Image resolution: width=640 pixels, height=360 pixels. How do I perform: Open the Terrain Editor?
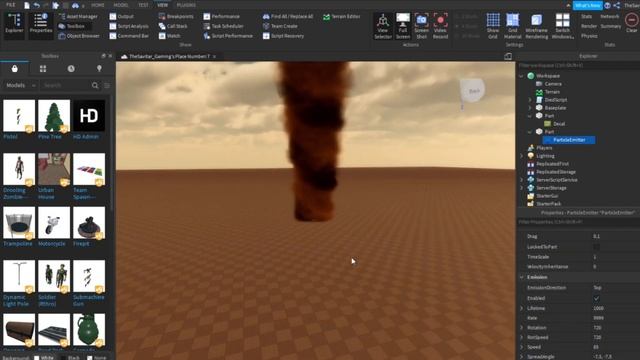point(342,16)
